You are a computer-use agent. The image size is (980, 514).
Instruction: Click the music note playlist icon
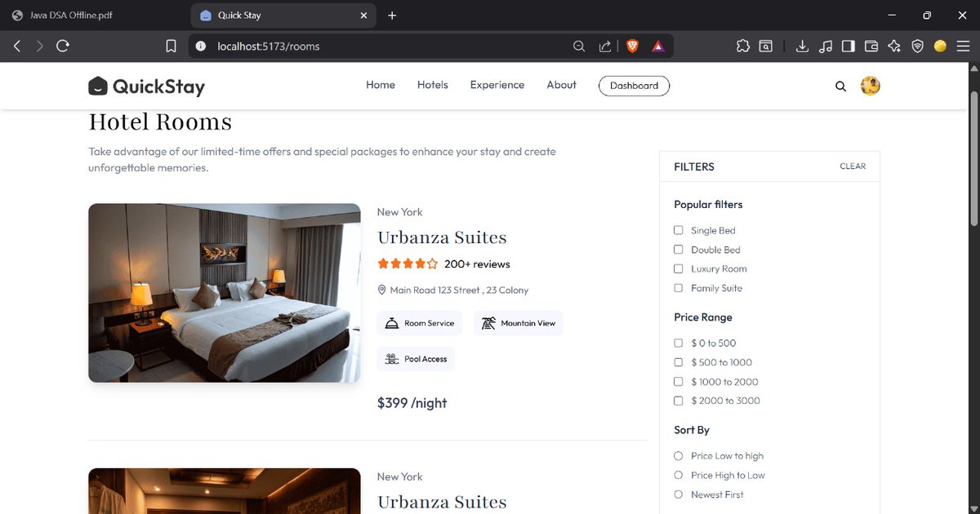pyautogui.click(x=826, y=47)
